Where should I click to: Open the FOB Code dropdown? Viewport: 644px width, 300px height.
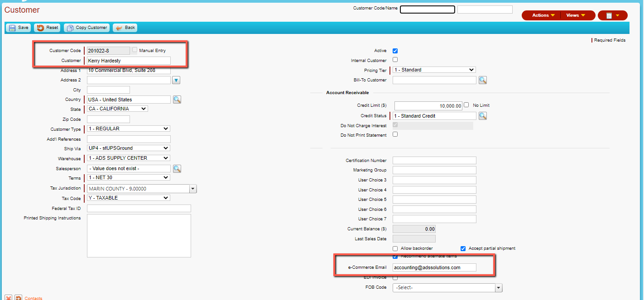click(x=447, y=288)
